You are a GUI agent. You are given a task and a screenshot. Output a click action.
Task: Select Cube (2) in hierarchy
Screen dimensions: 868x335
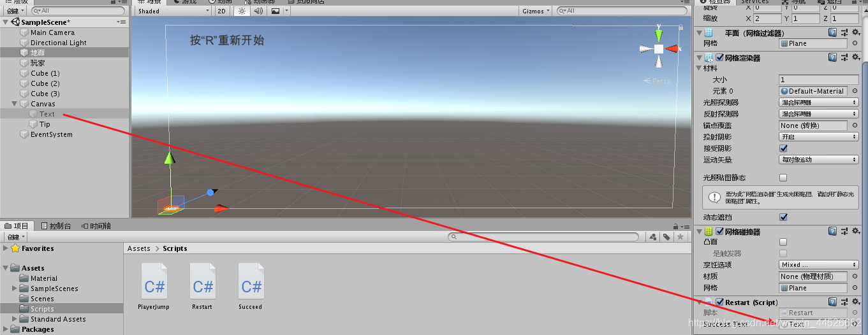coord(45,83)
